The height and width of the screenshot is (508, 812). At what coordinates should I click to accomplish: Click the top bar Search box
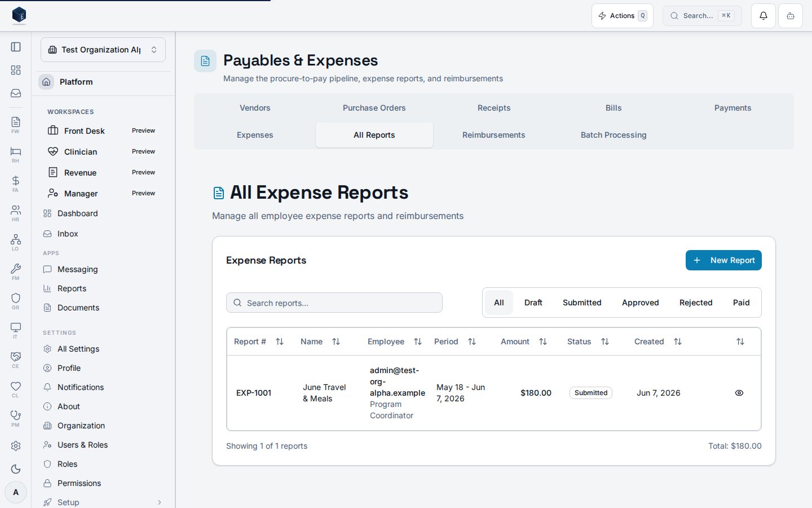(x=702, y=16)
